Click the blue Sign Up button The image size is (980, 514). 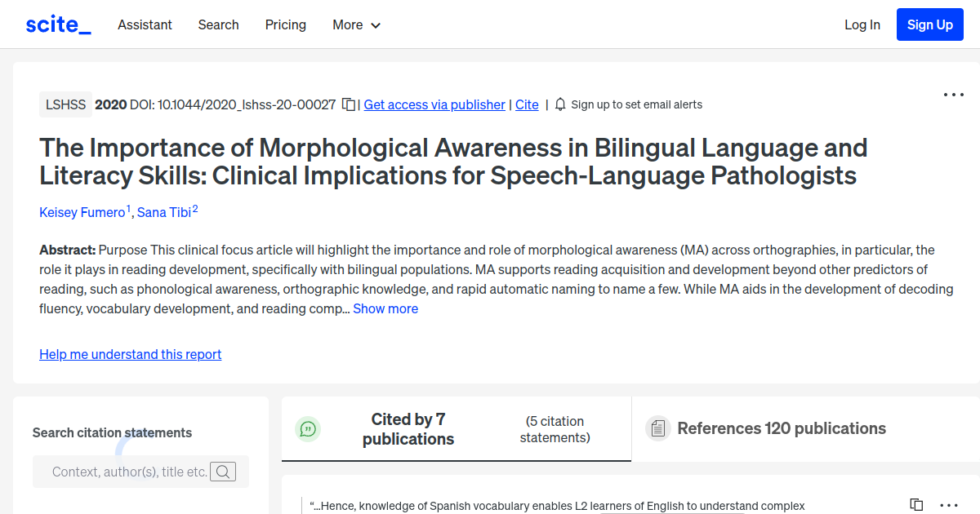(929, 24)
